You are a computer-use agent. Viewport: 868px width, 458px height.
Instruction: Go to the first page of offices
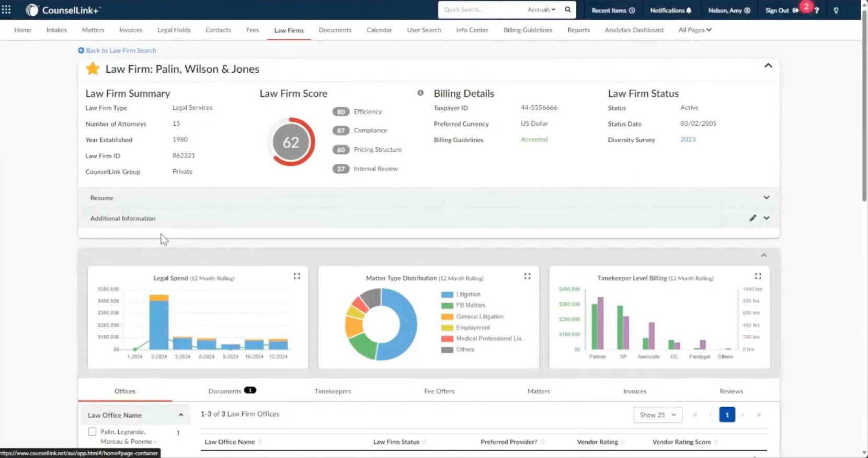(x=695, y=415)
